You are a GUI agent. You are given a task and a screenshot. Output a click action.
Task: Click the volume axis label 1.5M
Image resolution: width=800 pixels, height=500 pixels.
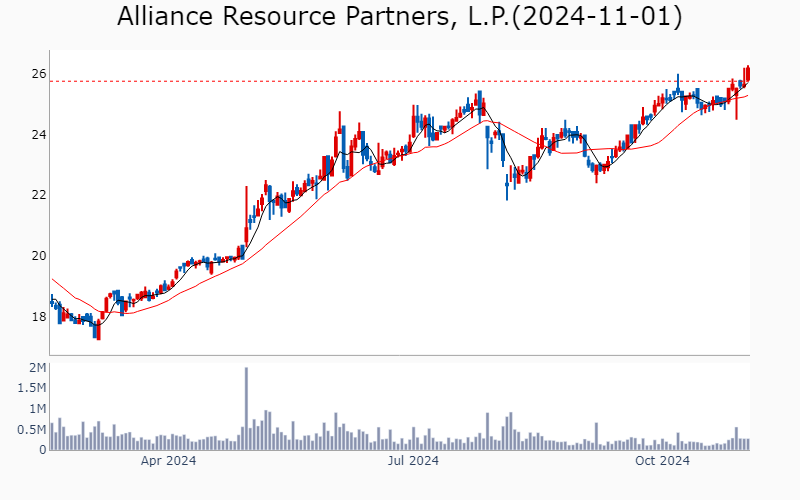(32, 388)
